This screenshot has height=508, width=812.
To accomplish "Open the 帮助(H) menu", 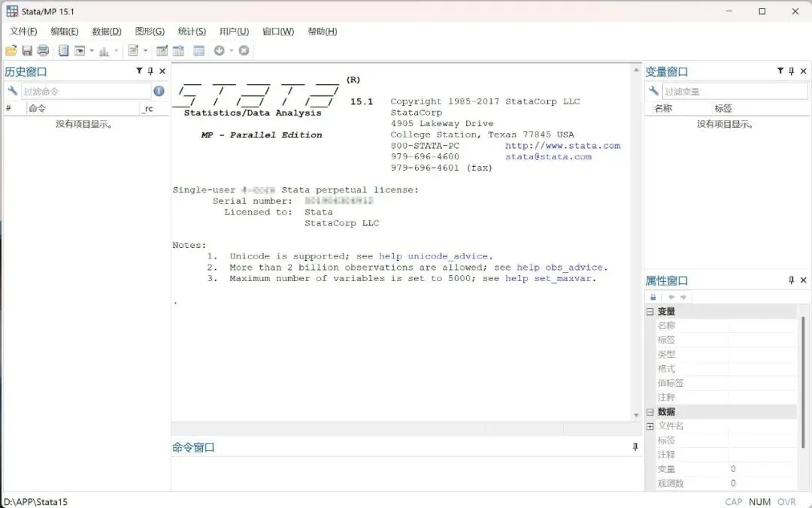I will [x=322, y=32].
